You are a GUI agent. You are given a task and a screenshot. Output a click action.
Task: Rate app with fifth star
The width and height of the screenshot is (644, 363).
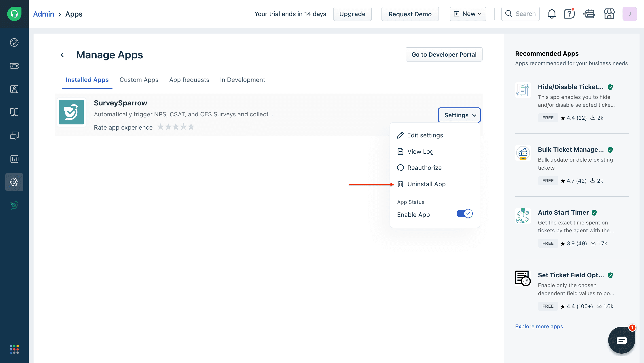pyautogui.click(x=191, y=127)
